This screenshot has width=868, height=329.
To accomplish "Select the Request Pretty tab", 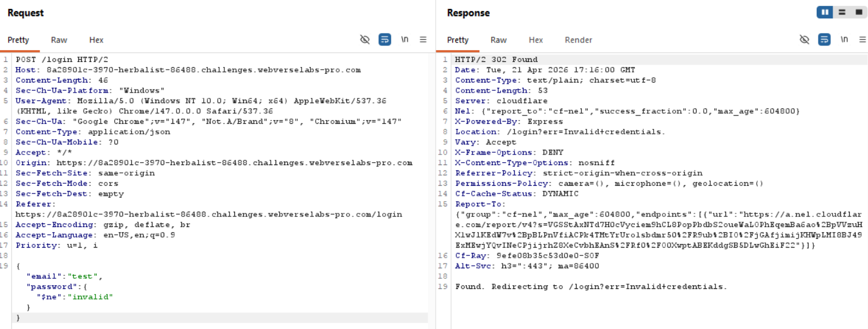I will 18,40.
